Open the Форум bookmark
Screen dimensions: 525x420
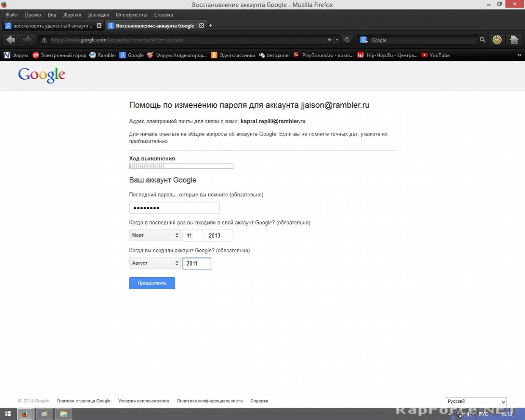(x=16, y=55)
